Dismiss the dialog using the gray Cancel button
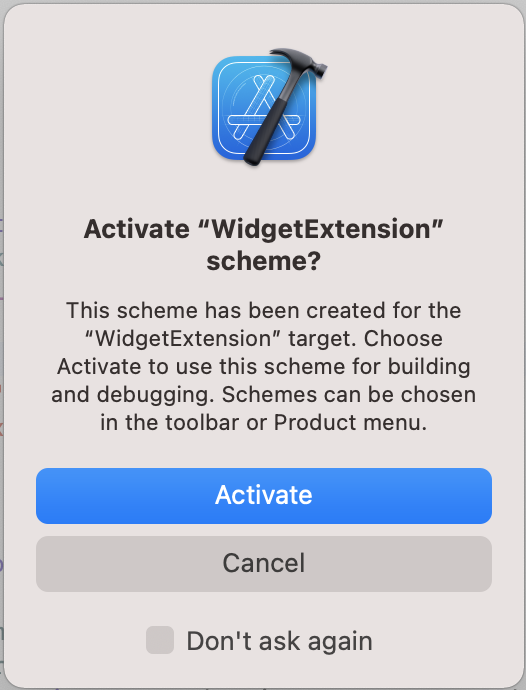The height and width of the screenshot is (690, 526). click(x=264, y=564)
